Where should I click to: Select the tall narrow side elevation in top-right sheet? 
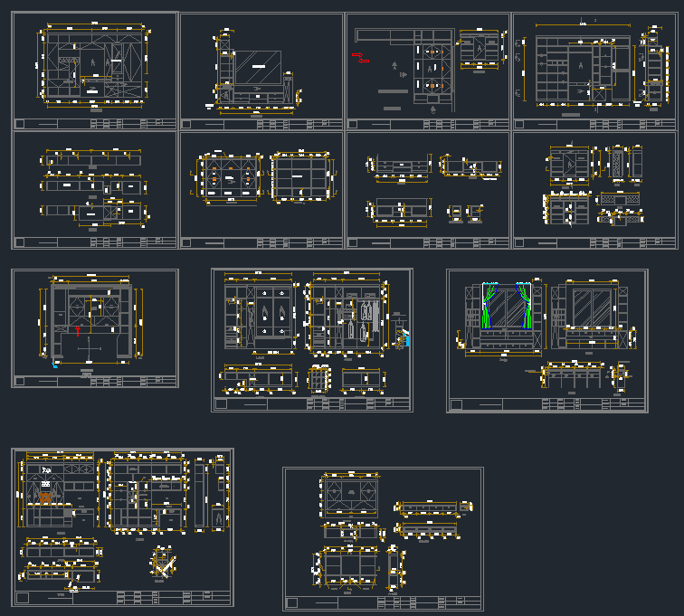tap(652, 68)
